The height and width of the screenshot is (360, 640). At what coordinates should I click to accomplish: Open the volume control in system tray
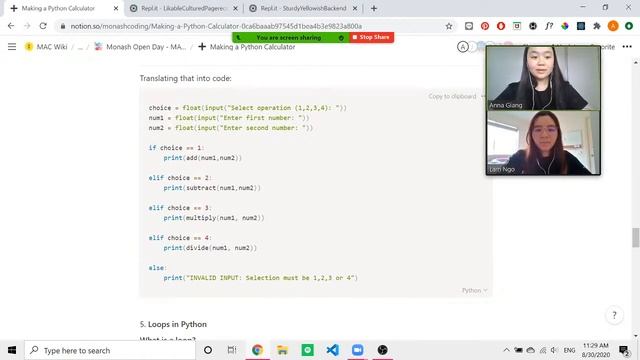[554, 350]
